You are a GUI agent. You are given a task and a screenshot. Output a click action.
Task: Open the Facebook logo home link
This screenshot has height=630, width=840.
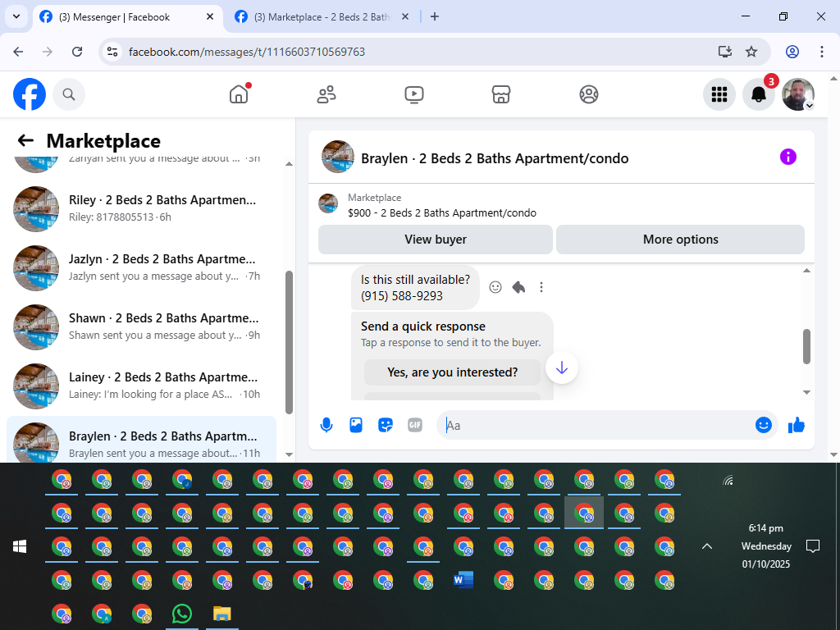(x=30, y=94)
